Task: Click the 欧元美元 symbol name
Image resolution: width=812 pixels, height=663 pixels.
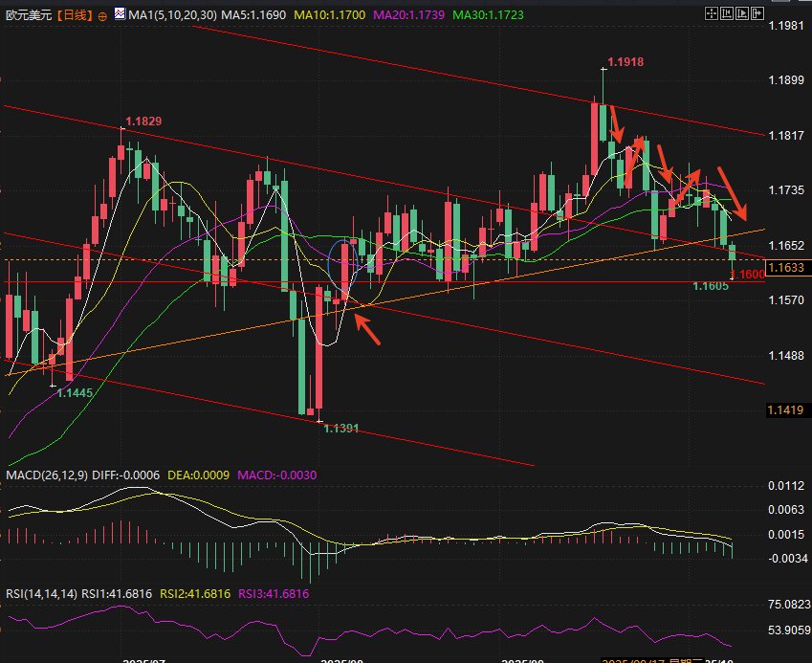Action: pyautogui.click(x=29, y=15)
